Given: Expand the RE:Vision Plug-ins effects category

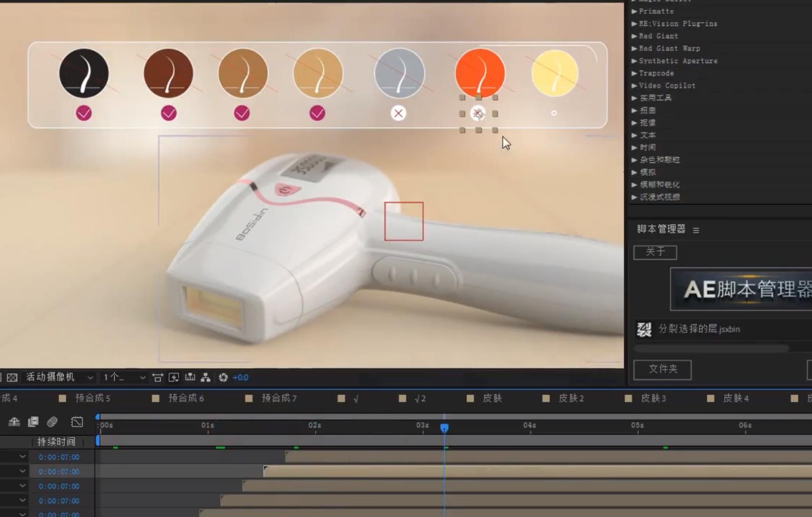Looking at the screenshot, I should pos(634,23).
